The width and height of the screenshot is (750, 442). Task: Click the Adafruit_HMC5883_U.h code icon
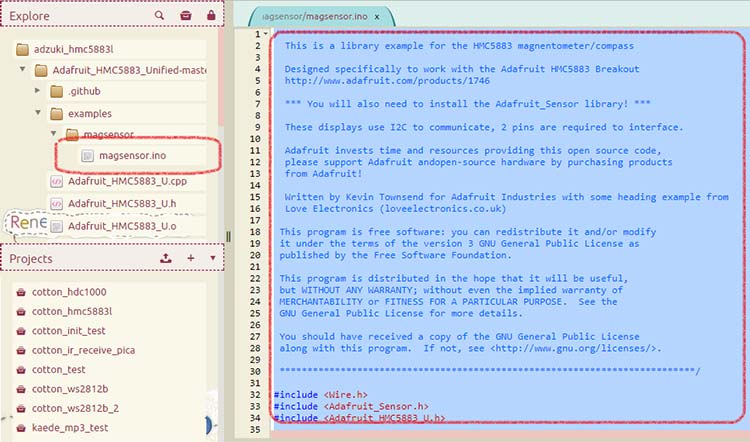click(x=56, y=204)
